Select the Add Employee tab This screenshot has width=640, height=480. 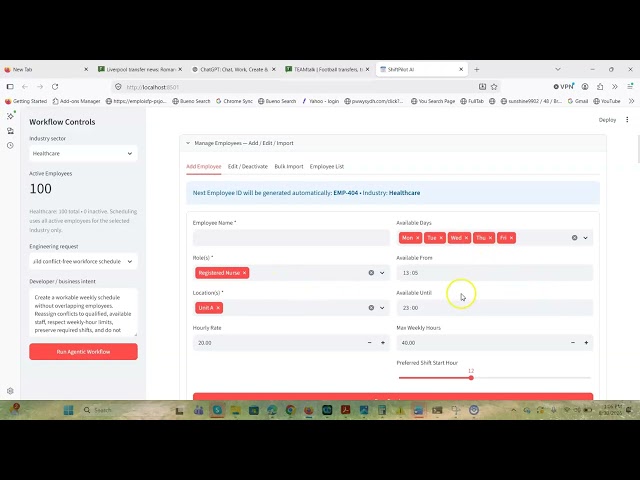(204, 167)
